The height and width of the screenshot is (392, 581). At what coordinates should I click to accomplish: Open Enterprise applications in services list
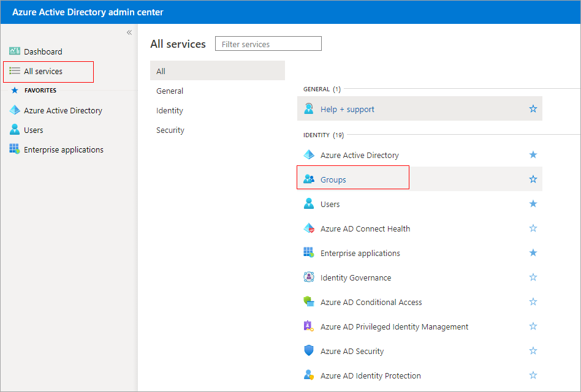point(360,253)
